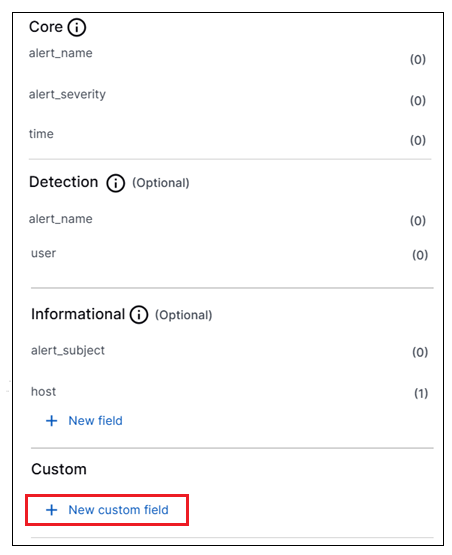The height and width of the screenshot is (555, 452).
Task: Click the Informational section heading
Action: (78, 314)
